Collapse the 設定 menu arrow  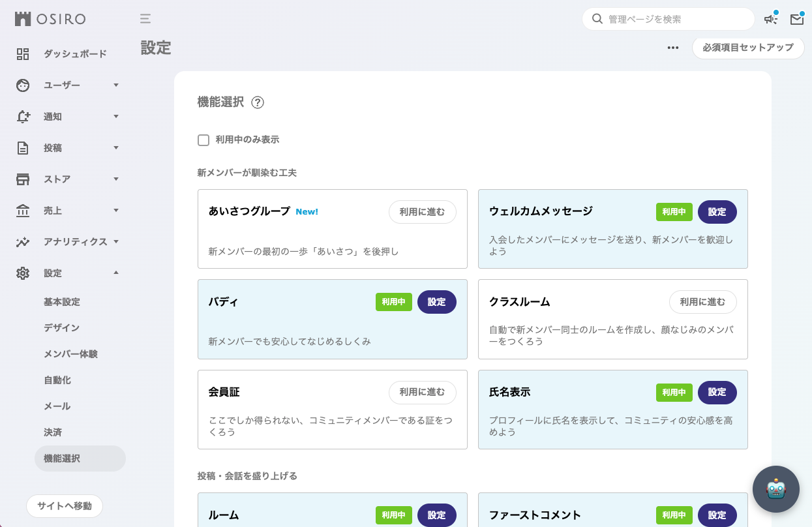pyautogui.click(x=116, y=273)
